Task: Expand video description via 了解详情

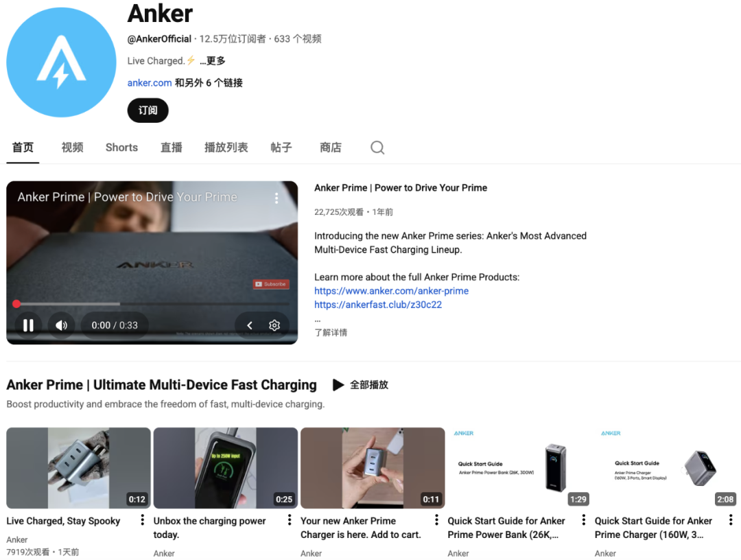Action: point(331,333)
